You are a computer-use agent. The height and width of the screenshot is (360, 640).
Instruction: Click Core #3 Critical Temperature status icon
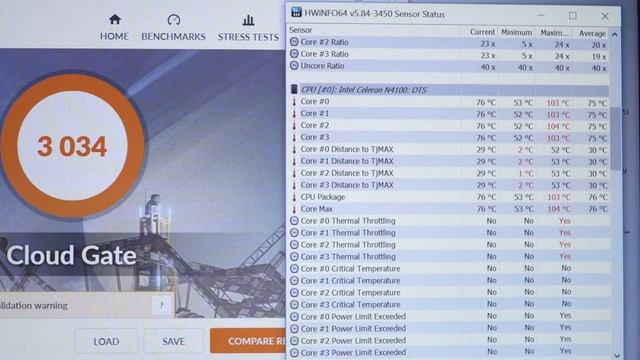pyautogui.click(x=294, y=304)
